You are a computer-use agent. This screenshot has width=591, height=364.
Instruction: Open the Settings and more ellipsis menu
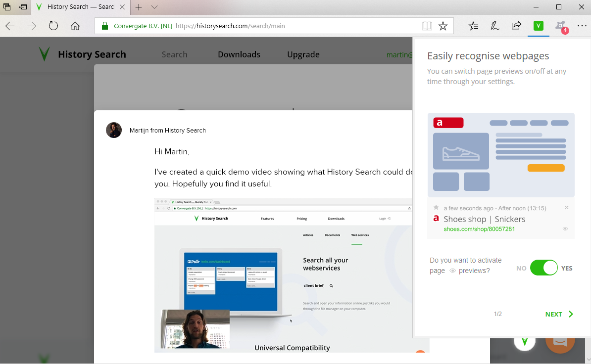point(582,25)
